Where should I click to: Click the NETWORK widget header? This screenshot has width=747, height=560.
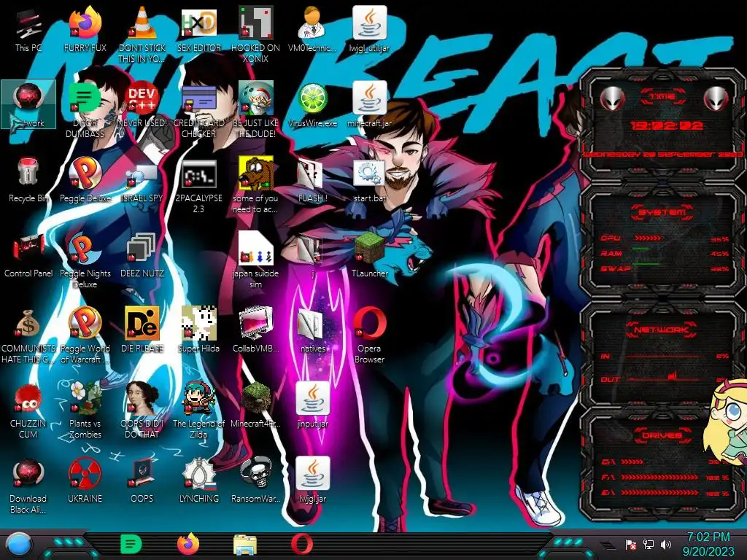click(662, 330)
